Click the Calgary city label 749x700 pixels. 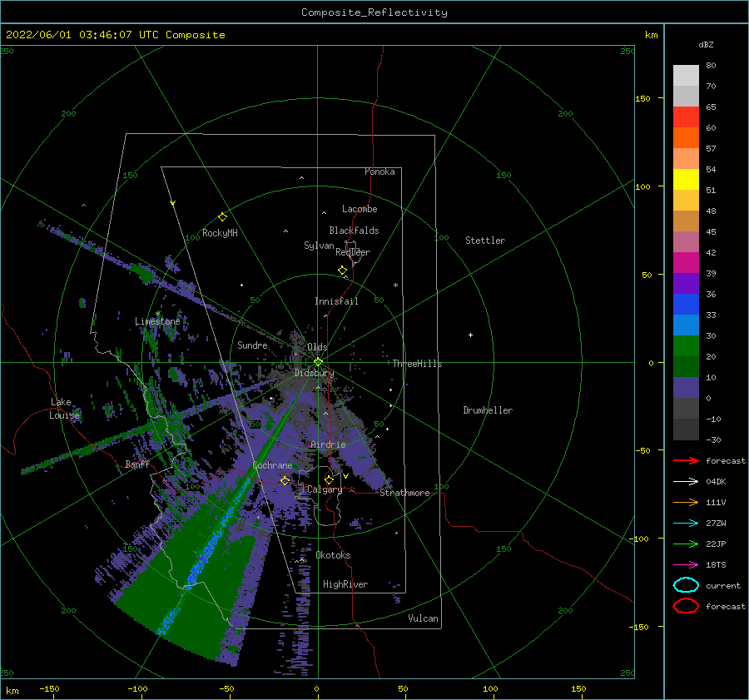(325, 489)
